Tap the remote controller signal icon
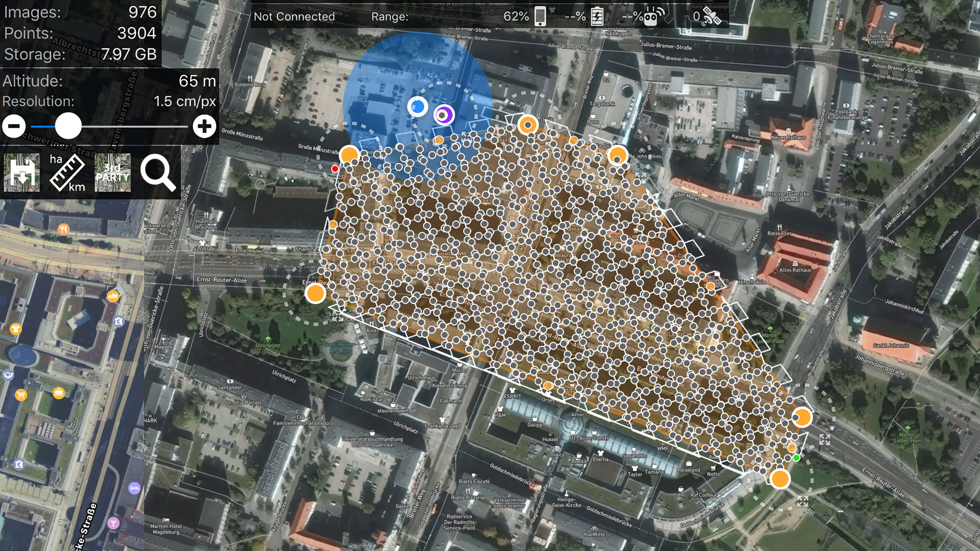The width and height of the screenshot is (980, 551). click(x=653, y=16)
